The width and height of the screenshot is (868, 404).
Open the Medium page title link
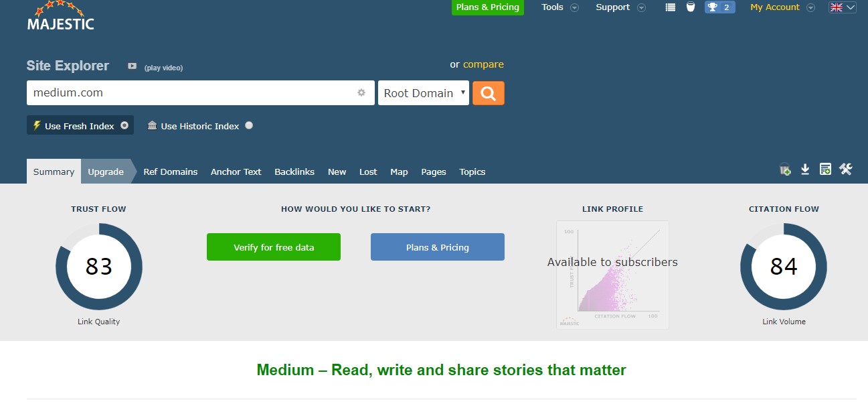[442, 370]
